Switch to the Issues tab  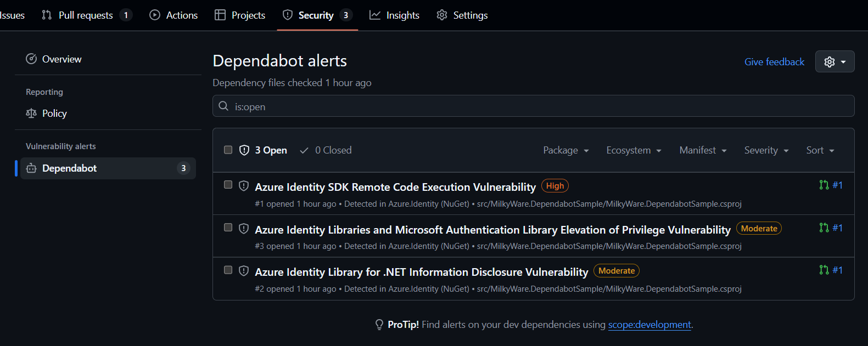pyautogui.click(x=12, y=15)
